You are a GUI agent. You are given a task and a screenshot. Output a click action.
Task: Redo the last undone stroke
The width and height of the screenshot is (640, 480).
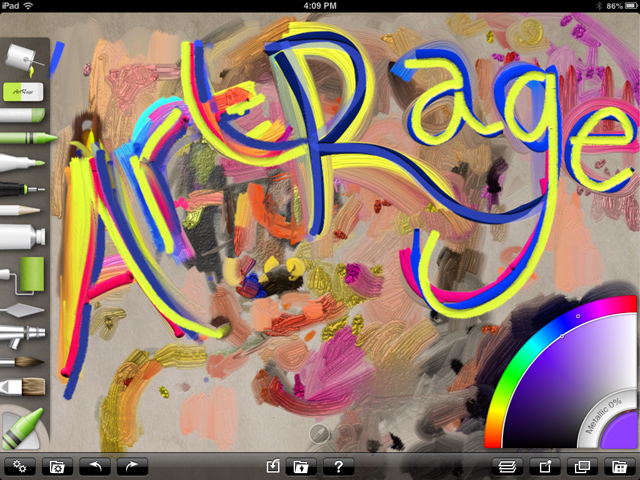(x=132, y=466)
